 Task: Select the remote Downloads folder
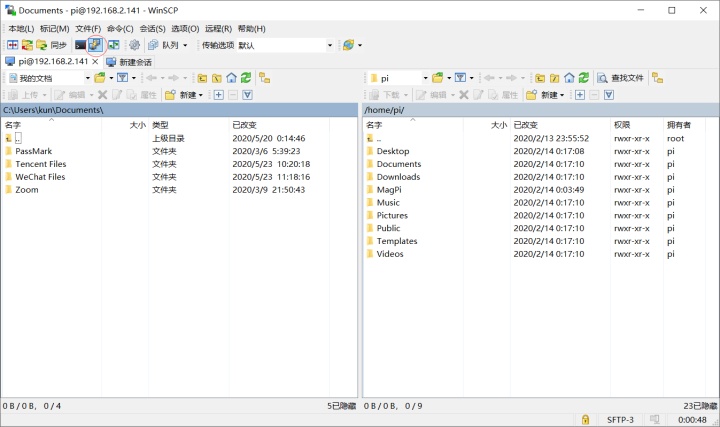pos(398,177)
